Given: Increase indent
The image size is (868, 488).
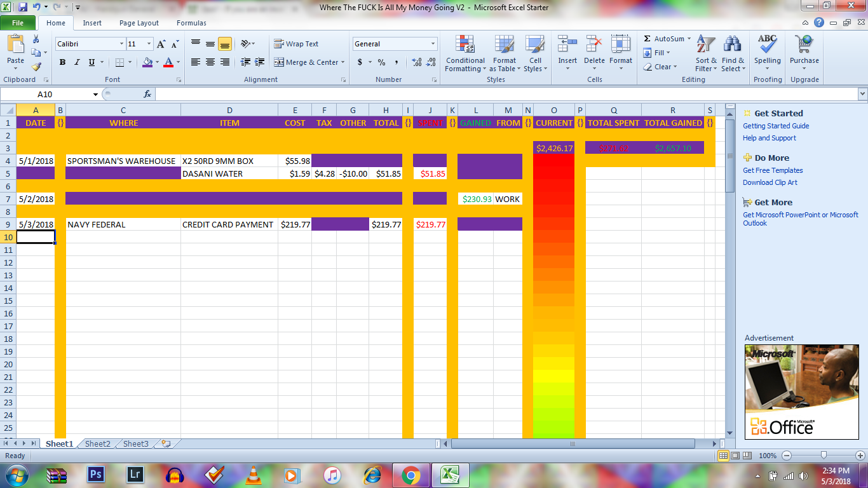Looking at the screenshot, I should [x=260, y=62].
